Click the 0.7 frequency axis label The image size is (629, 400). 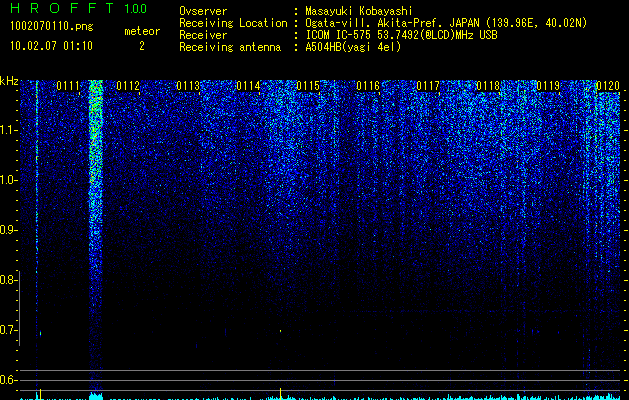coord(8,330)
